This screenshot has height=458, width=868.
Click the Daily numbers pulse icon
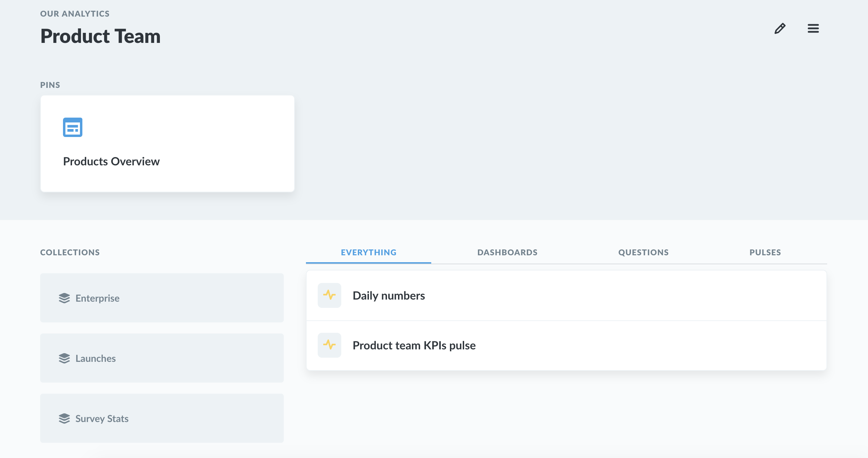pyautogui.click(x=329, y=295)
